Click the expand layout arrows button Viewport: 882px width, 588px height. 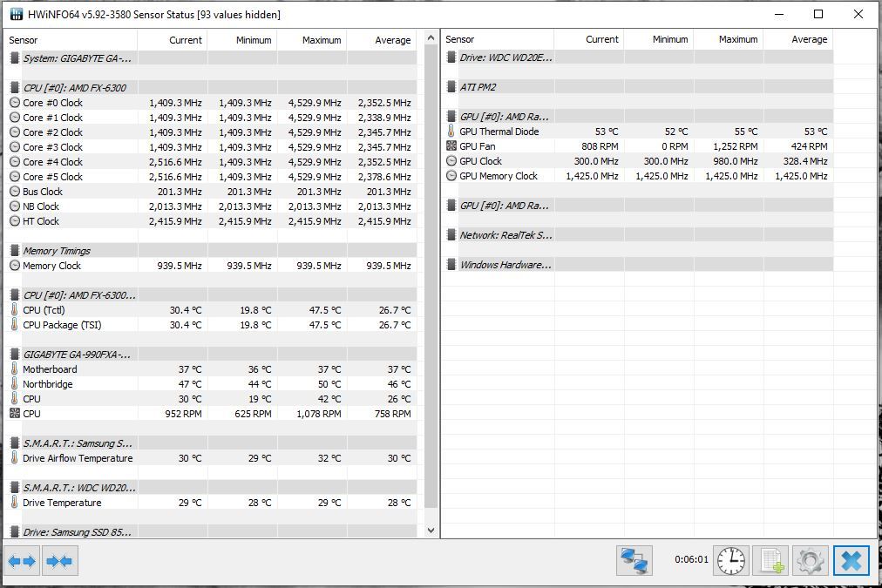click(x=22, y=560)
